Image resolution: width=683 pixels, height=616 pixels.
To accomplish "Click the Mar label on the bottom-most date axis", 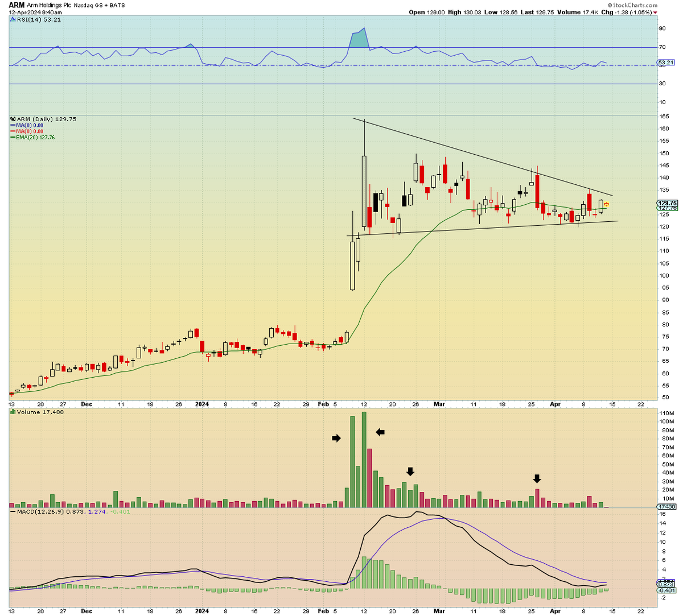I will tap(439, 611).
